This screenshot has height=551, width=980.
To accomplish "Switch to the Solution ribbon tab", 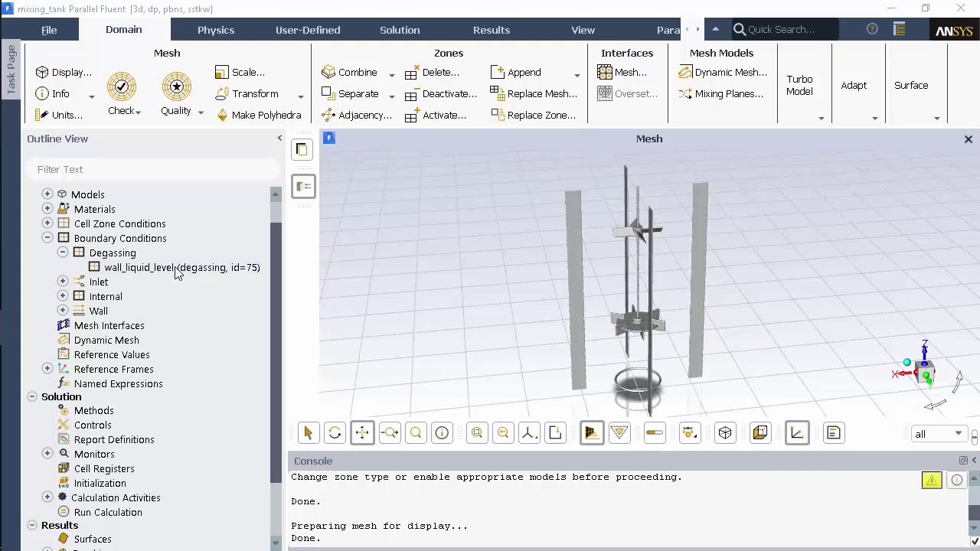I will 400,30.
